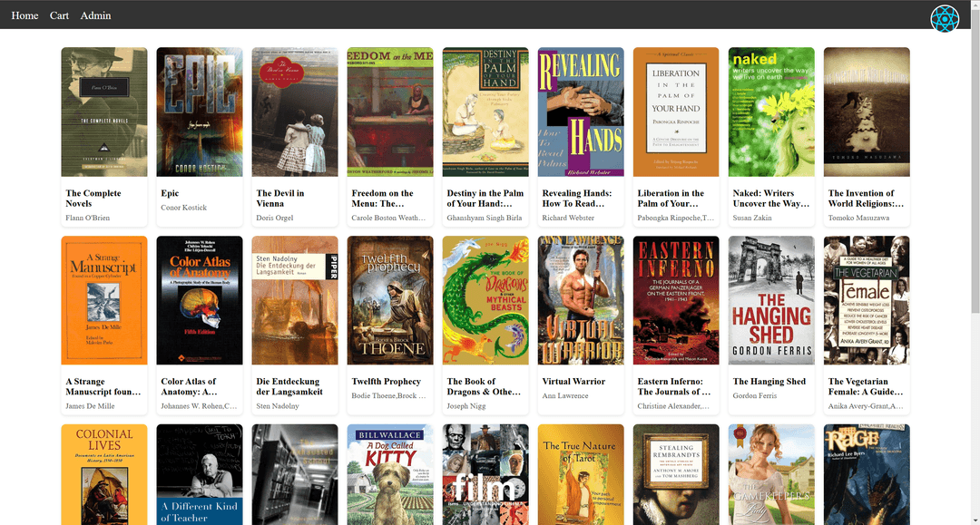Open the "Twelfth Prophecy" title text
Image resolution: width=980 pixels, height=525 pixels.
pyautogui.click(x=387, y=382)
